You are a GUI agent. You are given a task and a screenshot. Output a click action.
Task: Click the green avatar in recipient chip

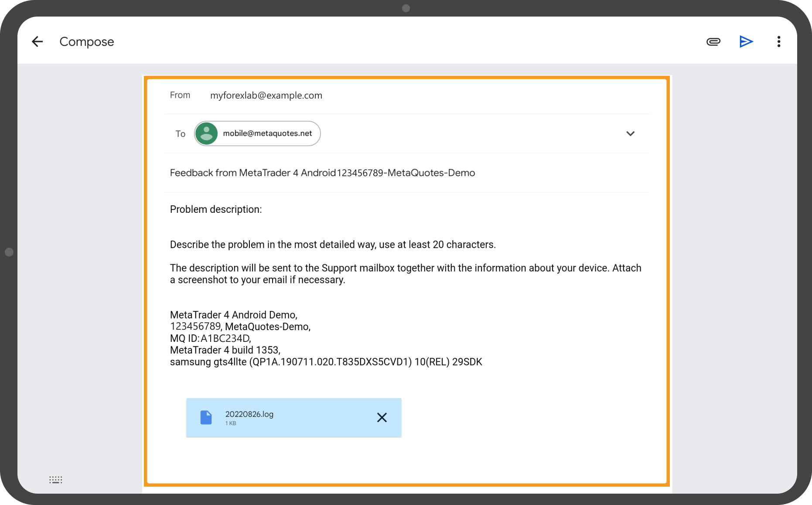click(206, 133)
